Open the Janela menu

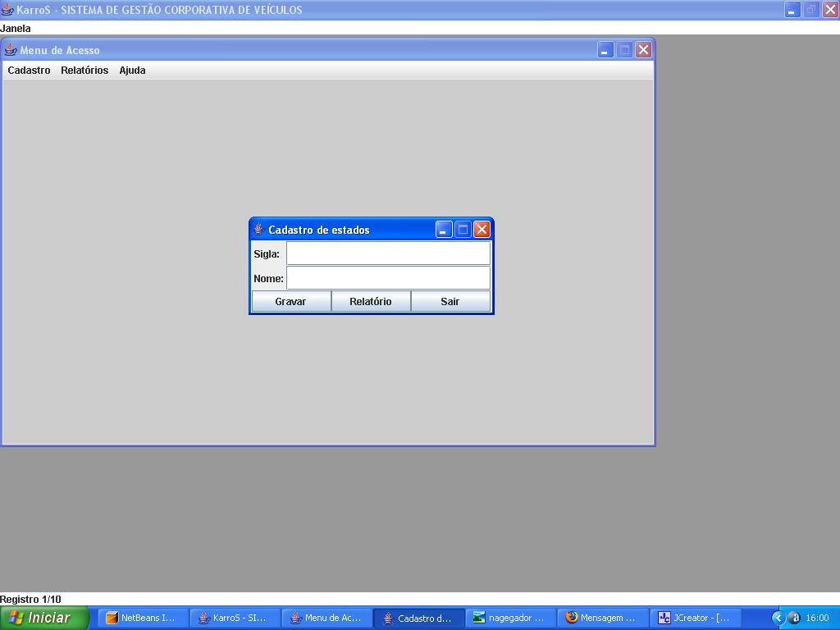[x=16, y=29]
